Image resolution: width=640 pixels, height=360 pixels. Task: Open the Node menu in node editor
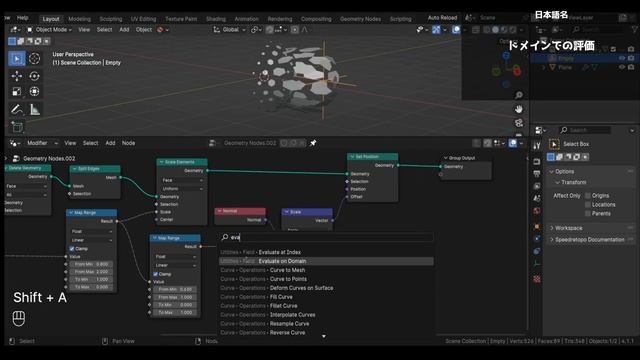pos(129,143)
